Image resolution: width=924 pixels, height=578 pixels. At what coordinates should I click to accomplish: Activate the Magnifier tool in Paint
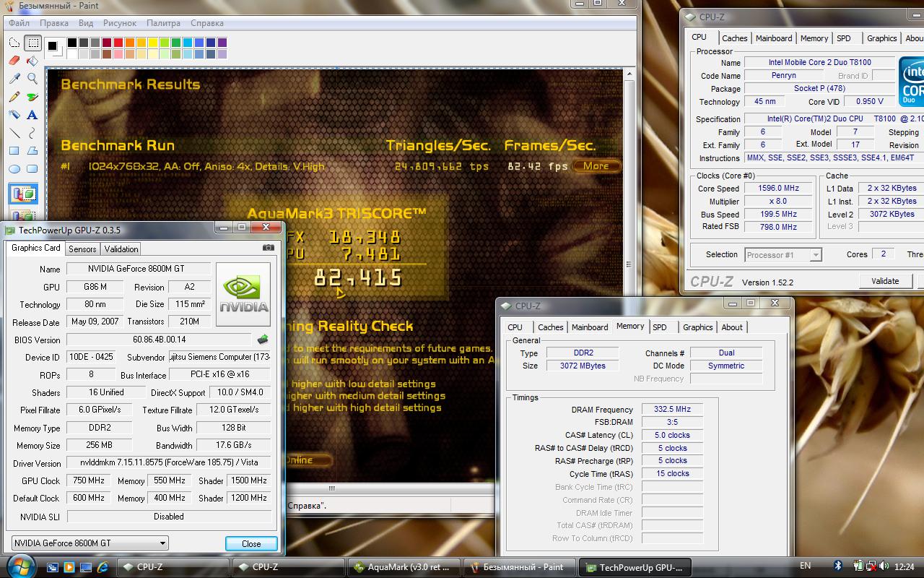32,79
